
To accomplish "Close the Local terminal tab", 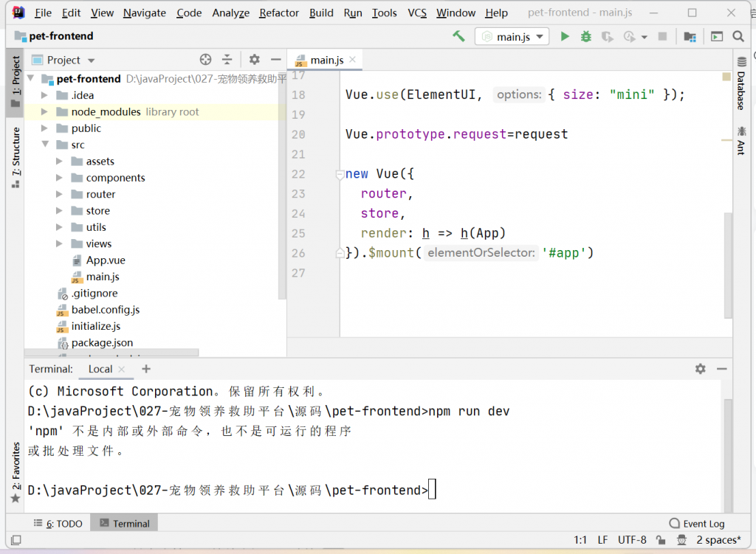I will point(122,369).
